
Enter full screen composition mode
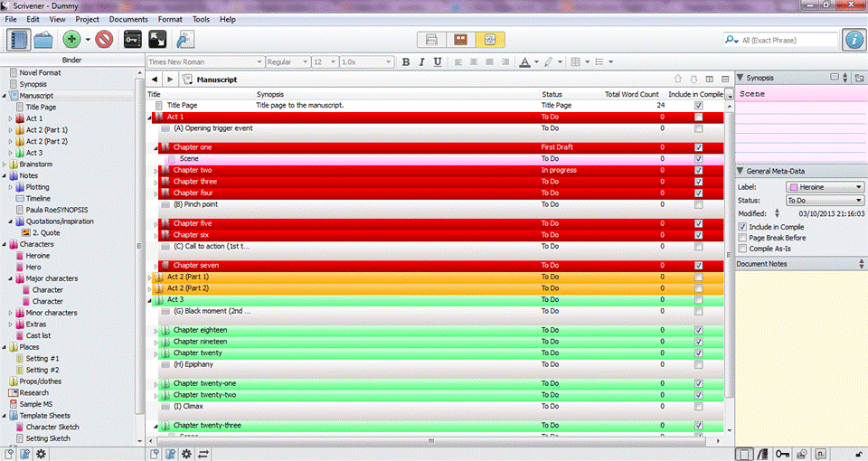(x=157, y=39)
